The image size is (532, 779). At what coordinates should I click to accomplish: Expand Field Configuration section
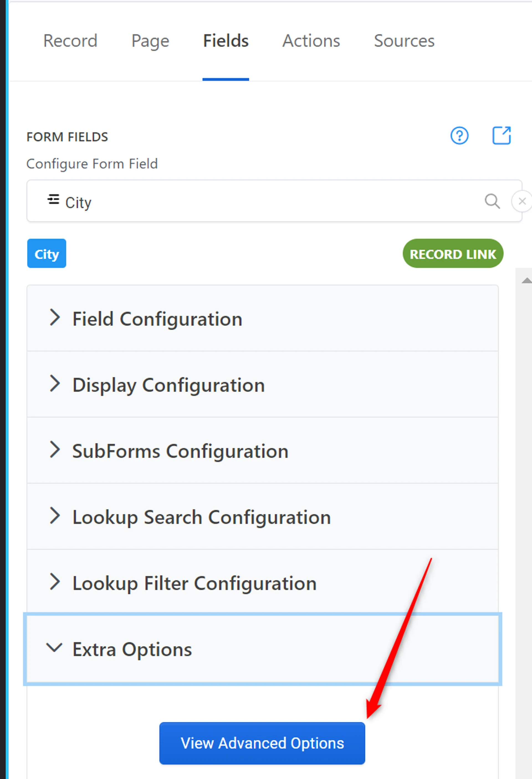pos(157,319)
